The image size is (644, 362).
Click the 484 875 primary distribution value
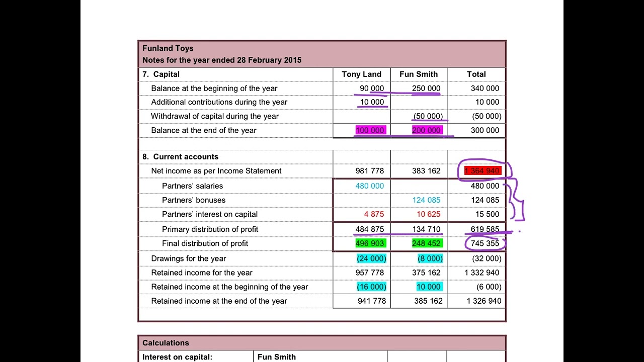(370, 229)
